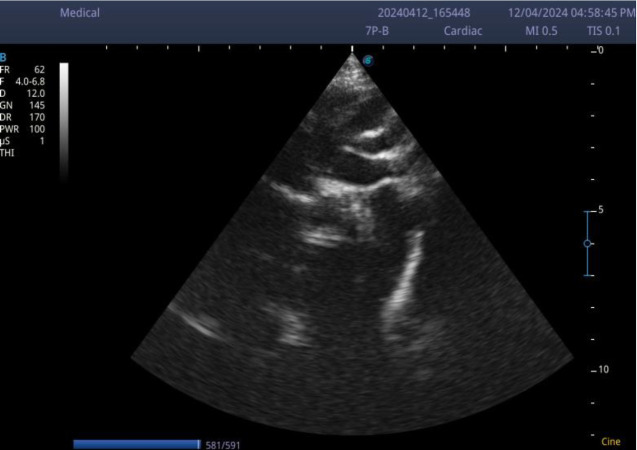Click the DR 170 dynamic range parameter
Image resolution: width=637 pixels, height=450 pixels.
coord(23,117)
